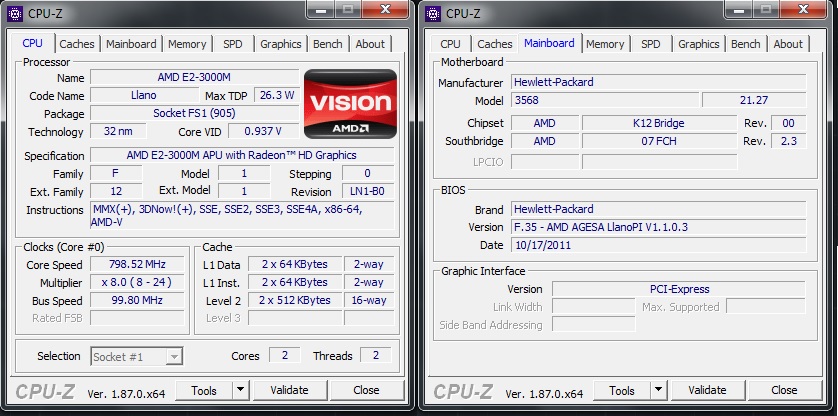
Task: Click the Cores count value
Action: click(284, 355)
